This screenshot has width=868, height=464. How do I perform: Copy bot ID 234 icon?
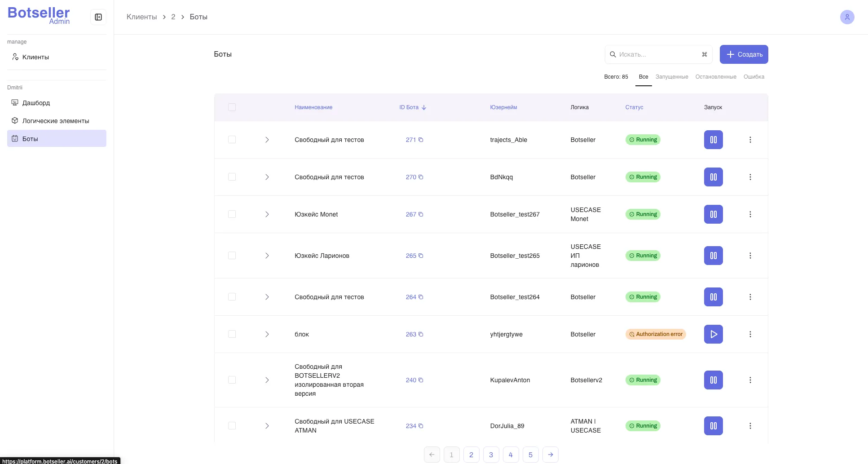421,426
